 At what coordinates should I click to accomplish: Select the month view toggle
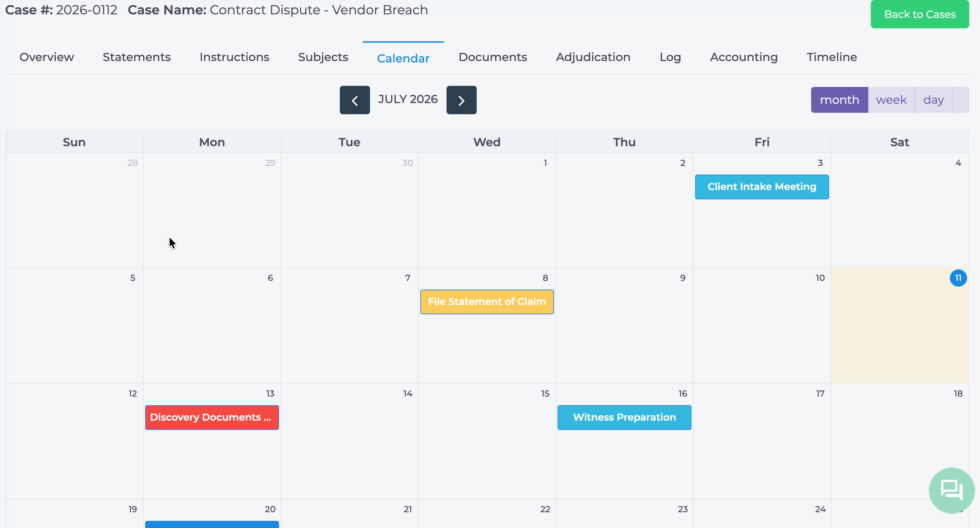[839, 100]
